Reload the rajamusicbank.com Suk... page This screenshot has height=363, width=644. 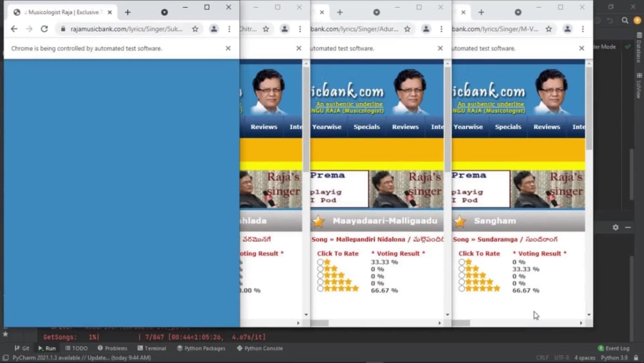[44, 29]
